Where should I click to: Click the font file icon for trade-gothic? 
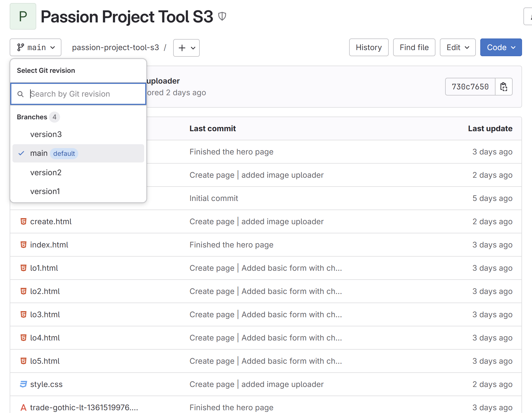pos(24,407)
